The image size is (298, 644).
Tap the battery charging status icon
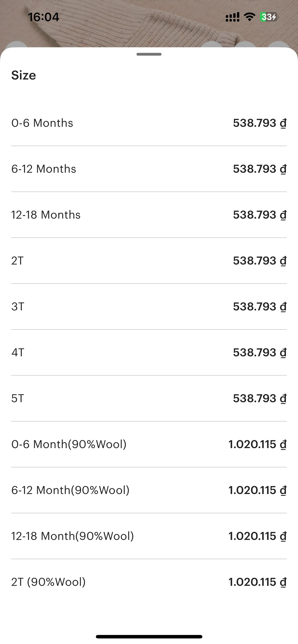(269, 17)
